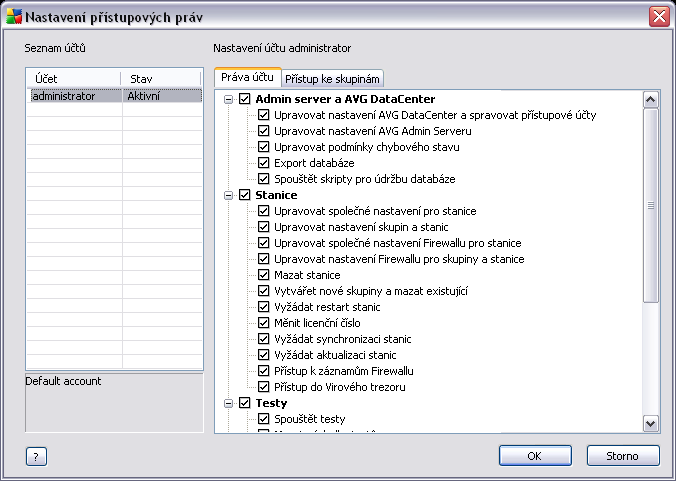The height and width of the screenshot is (481, 676).
Task: Switch to the Práva účtu tab
Action: [x=247, y=77]
